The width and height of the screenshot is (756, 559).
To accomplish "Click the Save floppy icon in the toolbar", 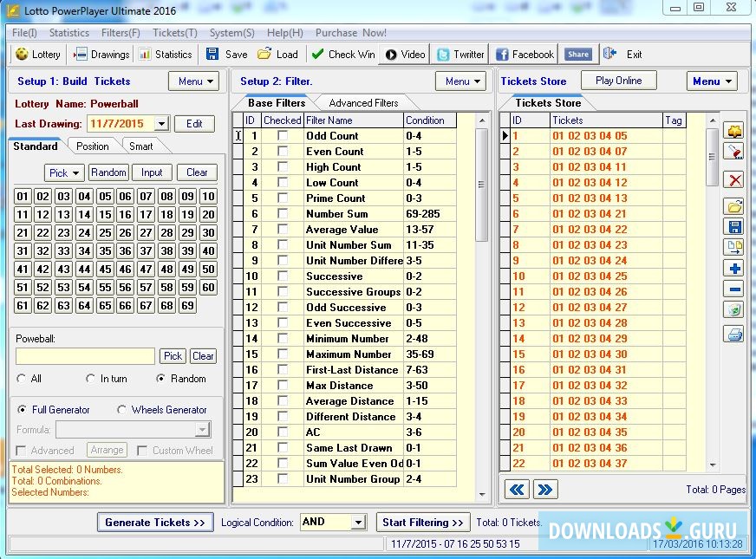I will 212,54.
